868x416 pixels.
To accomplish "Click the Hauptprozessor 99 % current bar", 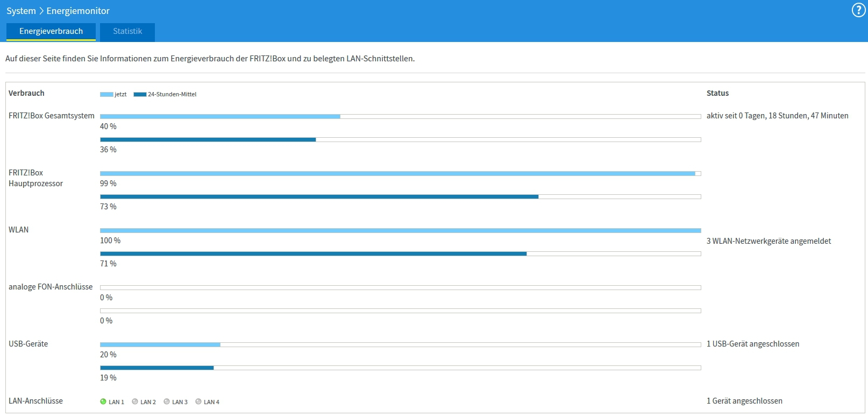I will click(x=397, y=173).
